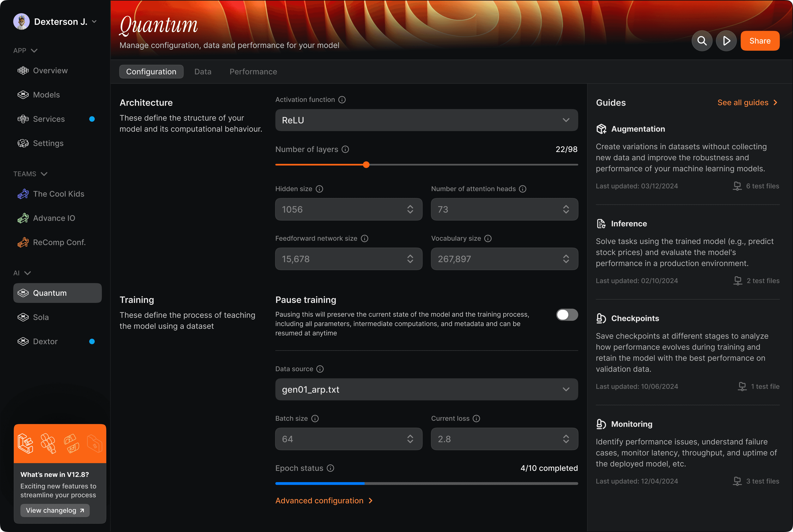
Task: Expand the Data source gen01_arp.txt dropdown
Action: (426, 390)
